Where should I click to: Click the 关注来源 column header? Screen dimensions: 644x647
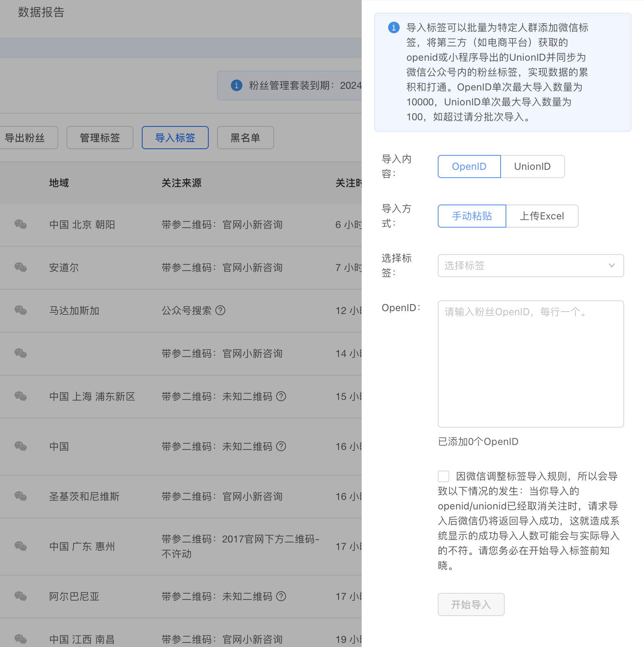pyautogui.click(x=181, y=183)
